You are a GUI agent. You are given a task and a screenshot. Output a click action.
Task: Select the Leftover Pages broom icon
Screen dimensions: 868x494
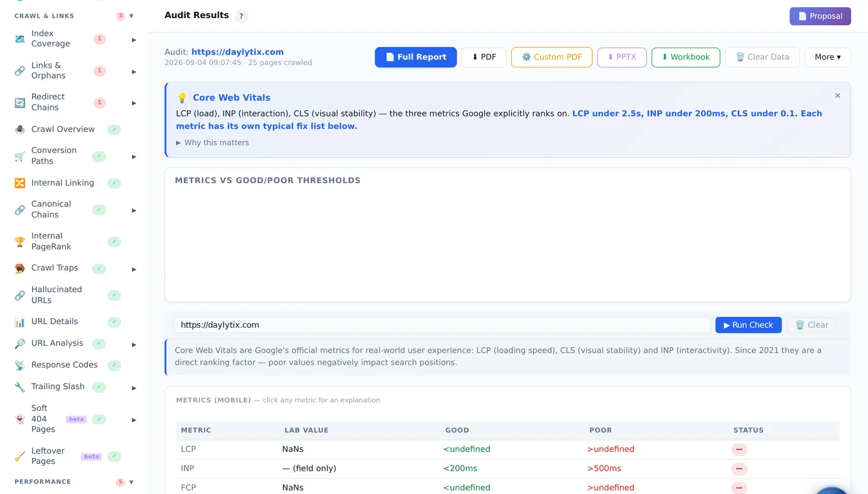20,456
